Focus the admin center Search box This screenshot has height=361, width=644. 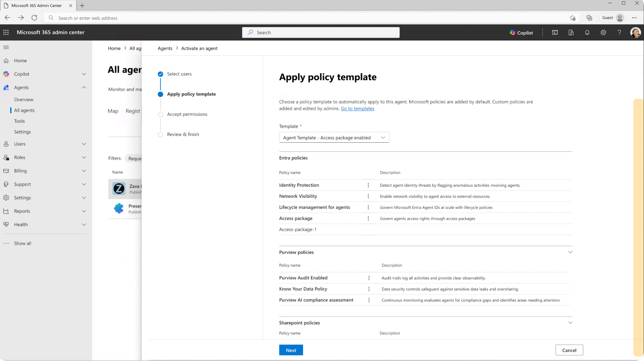(x=321, y=32)
